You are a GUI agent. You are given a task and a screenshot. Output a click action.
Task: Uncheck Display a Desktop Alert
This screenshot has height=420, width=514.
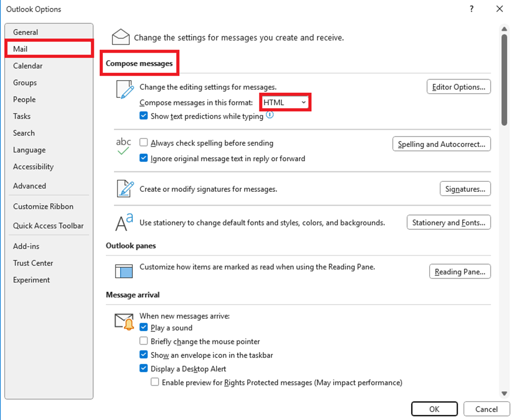pos(143,369)
